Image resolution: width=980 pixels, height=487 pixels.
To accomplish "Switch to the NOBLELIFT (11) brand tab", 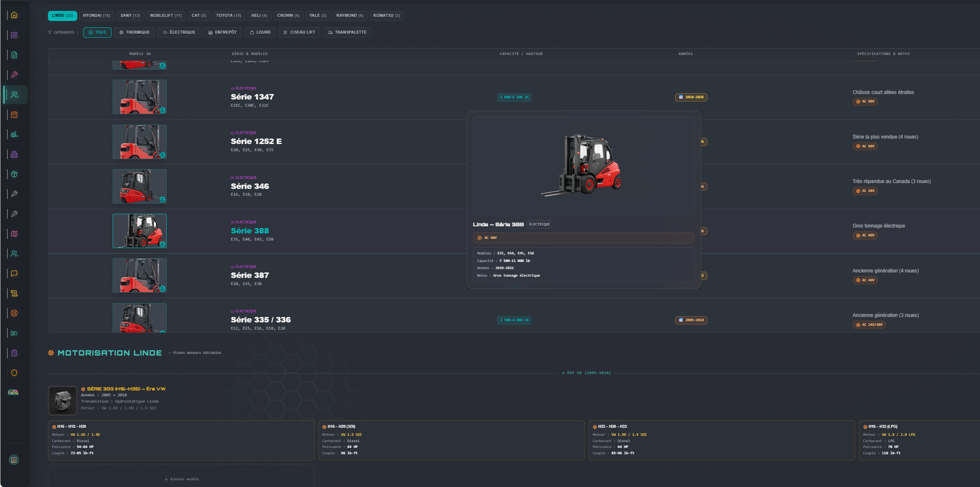I will tap(166, 16).
